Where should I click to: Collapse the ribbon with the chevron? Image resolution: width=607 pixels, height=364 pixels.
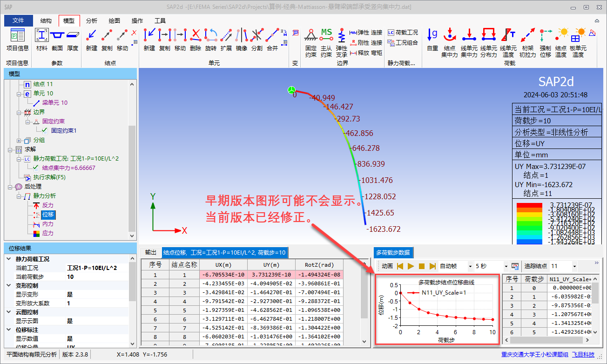click(x=597, y=20)
